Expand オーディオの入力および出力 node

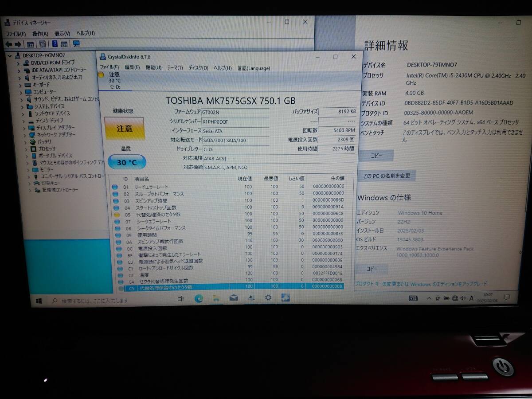[20, 78]
